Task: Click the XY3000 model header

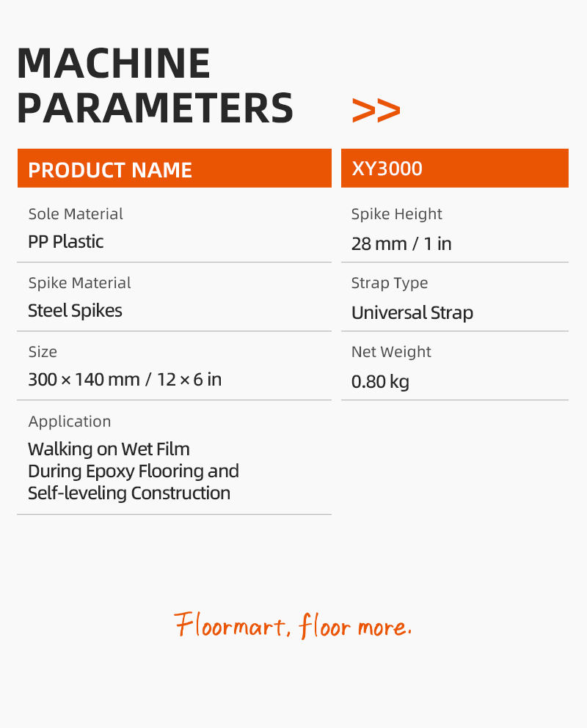Action: point(454,168)
